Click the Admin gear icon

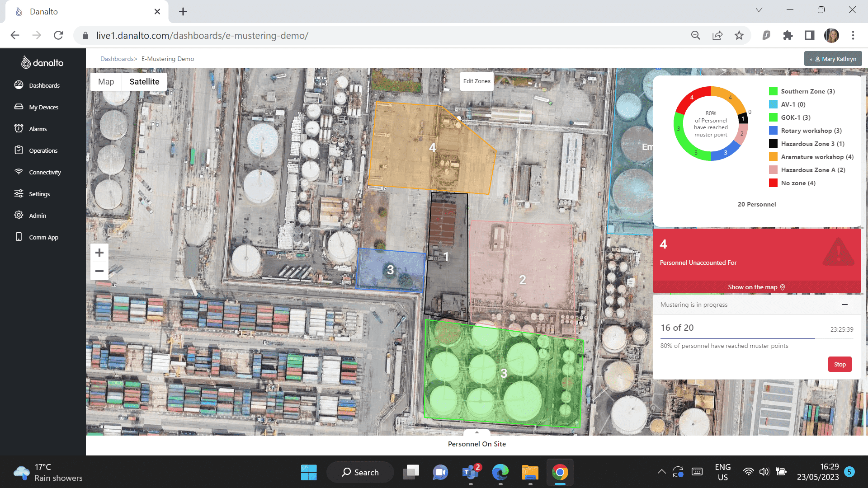(19, 215)
